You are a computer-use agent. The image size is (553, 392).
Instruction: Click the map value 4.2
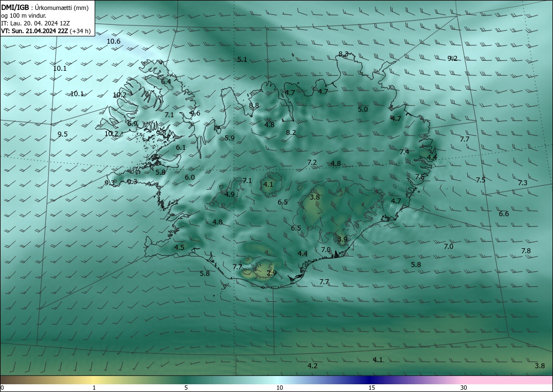(x=312, y=366)
